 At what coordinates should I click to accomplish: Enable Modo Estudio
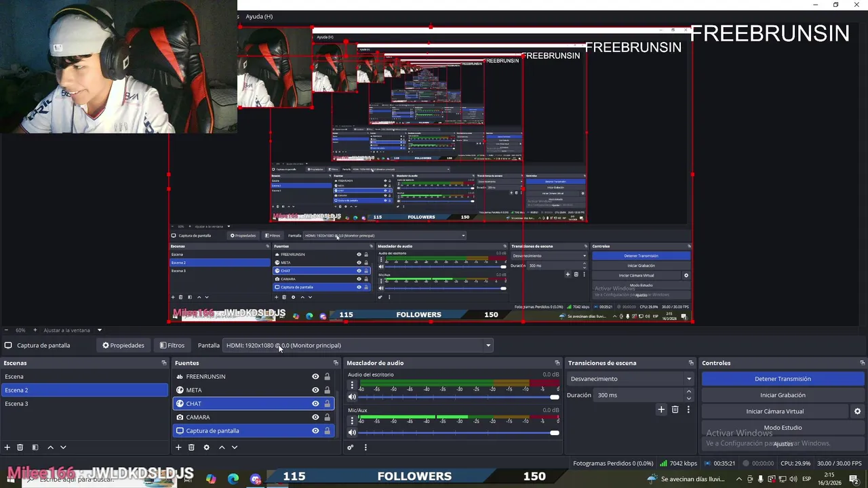(783, 428)
